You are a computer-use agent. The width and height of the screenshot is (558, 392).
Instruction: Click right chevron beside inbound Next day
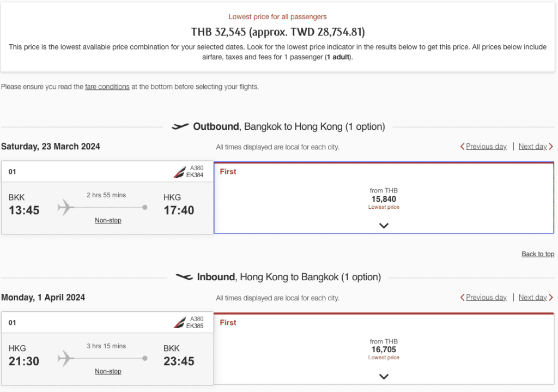pyautogui.click(x=551, y=298)
